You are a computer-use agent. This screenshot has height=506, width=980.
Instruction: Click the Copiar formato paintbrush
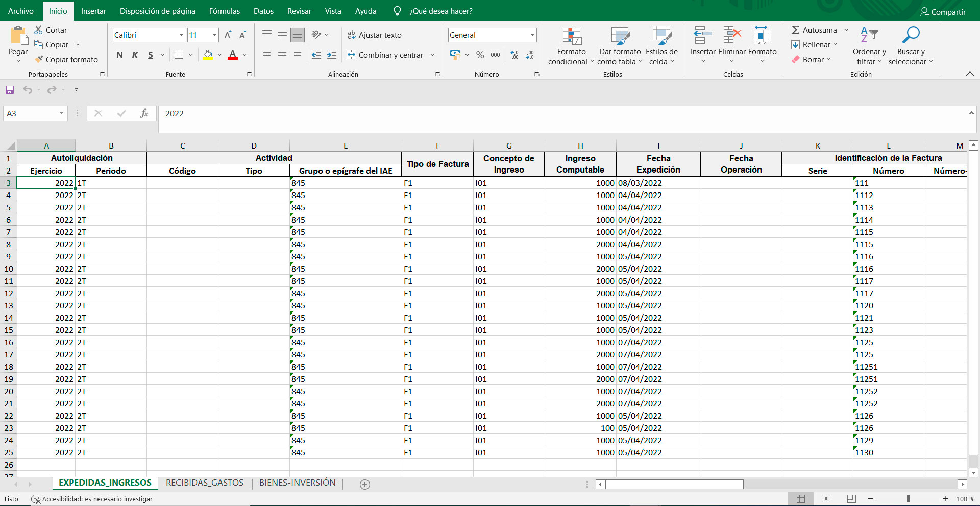click(x=39, y=60)
